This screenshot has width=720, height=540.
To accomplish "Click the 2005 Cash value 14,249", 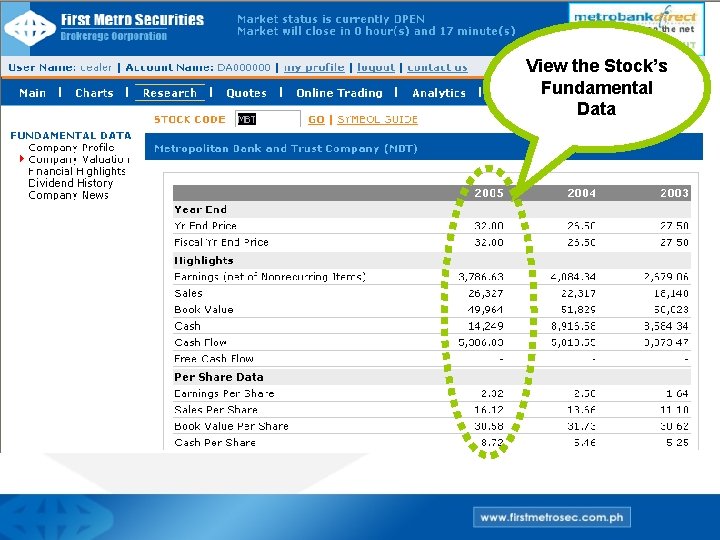I will tap(486, 326).
